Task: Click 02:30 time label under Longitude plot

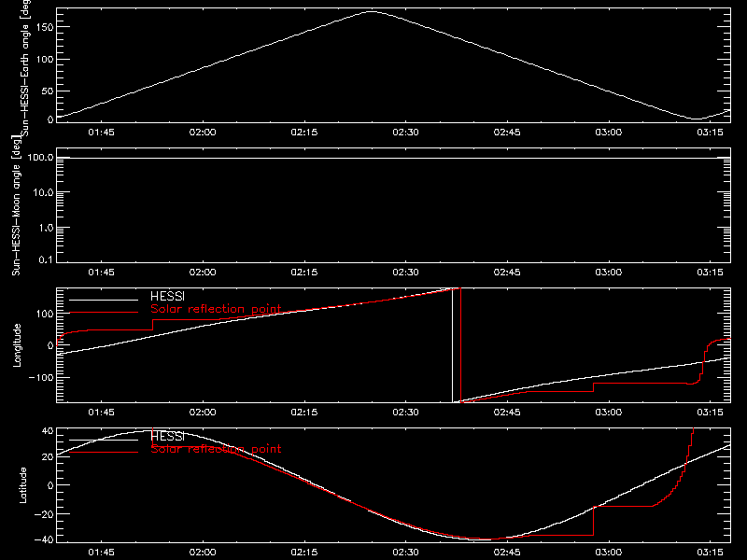Action: click(x=405, y=413)
